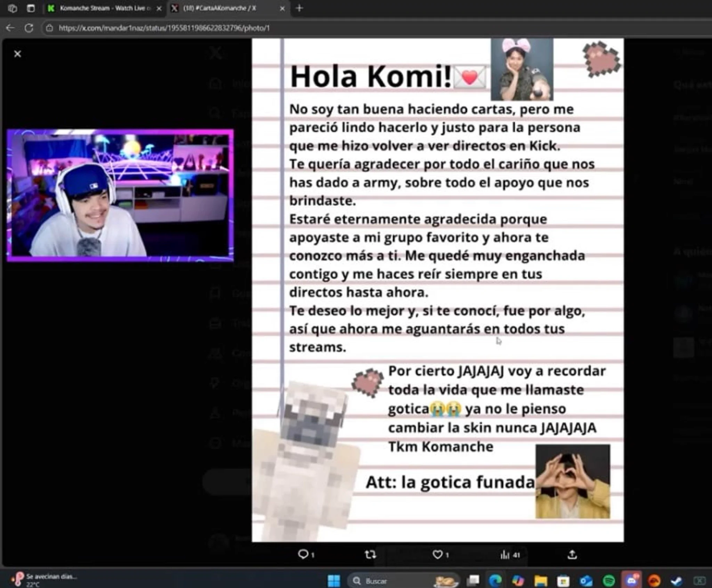The height and width of the screenshot is (588, 712).
Task: Click the Microsoft Edge taskbar icon
Action: (495, 580)
